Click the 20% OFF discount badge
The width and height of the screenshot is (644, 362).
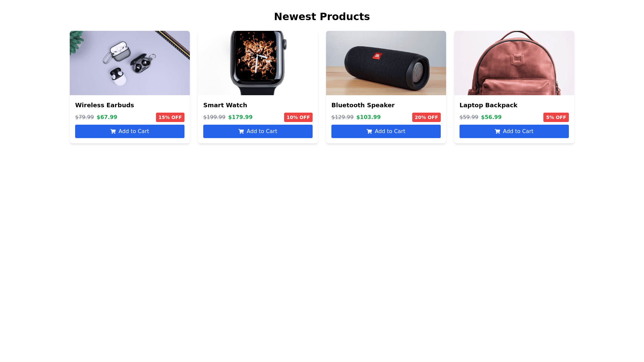pyautogui.click(x=426, y=117)
